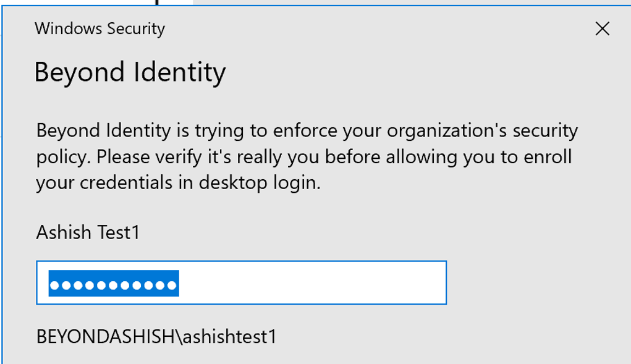The image size is (631, 364).
Task: Click the Windows Security title text
Action: (x=100, y=28)
